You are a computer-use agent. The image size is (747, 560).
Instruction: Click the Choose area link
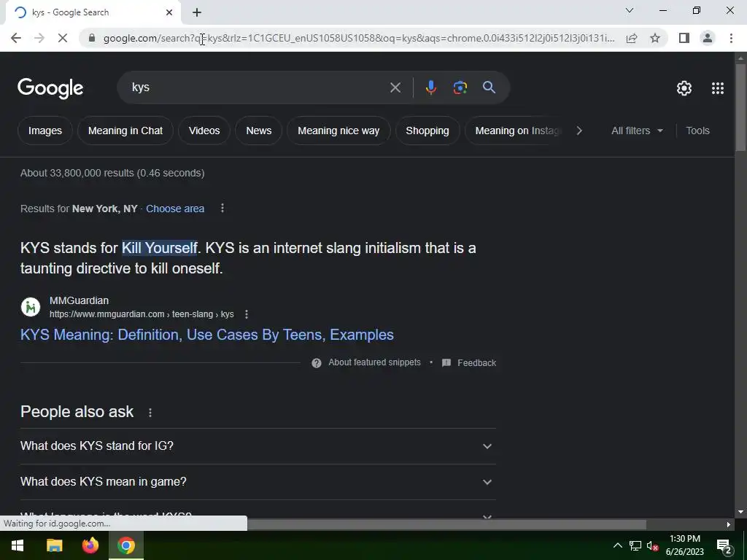tap(175, 209)
